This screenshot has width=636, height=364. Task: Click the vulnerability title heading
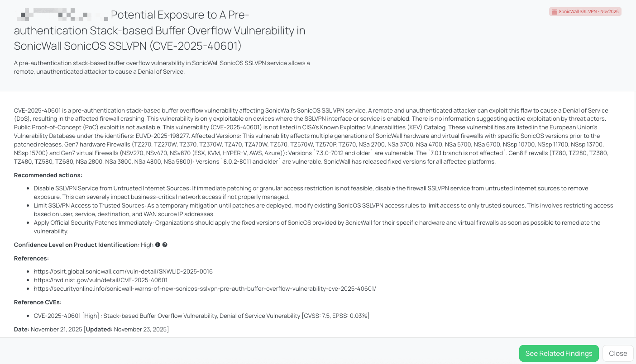(160, 30)
